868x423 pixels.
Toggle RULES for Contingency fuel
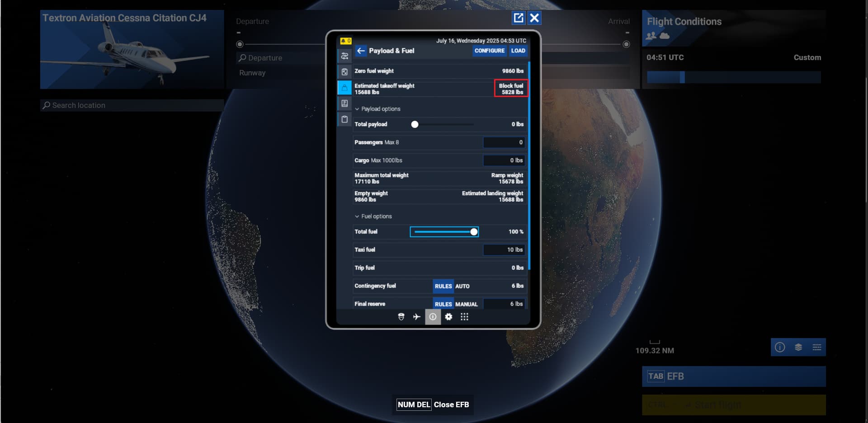pos(443,286)
